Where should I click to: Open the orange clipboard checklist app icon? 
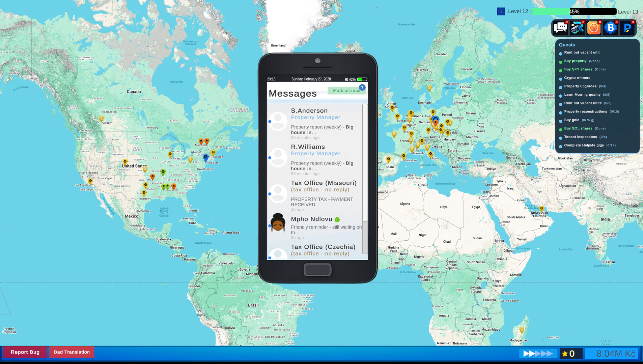(x=594, y=28)
